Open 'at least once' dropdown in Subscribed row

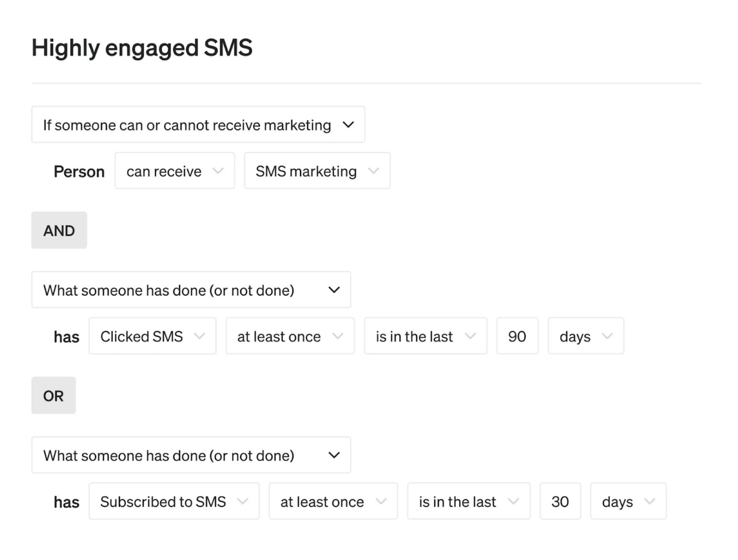pos(333,501)
